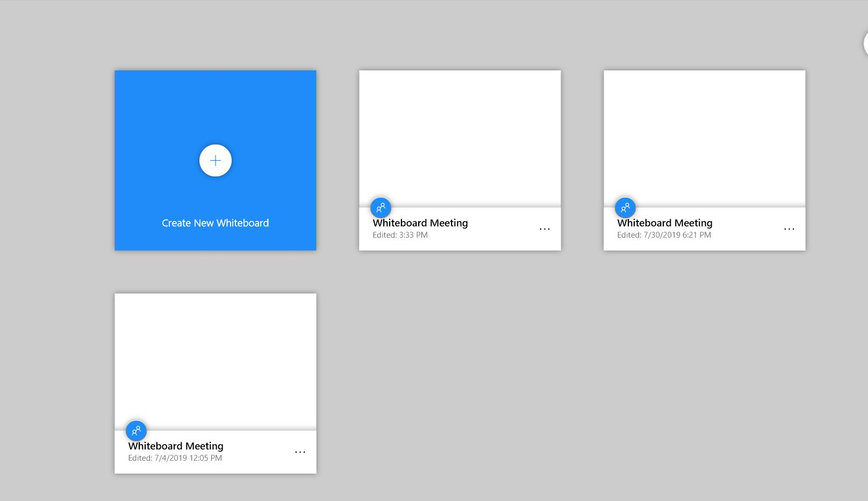Click the partially visible round button top-right
The image size is (868, 501).
coord(865,44)
